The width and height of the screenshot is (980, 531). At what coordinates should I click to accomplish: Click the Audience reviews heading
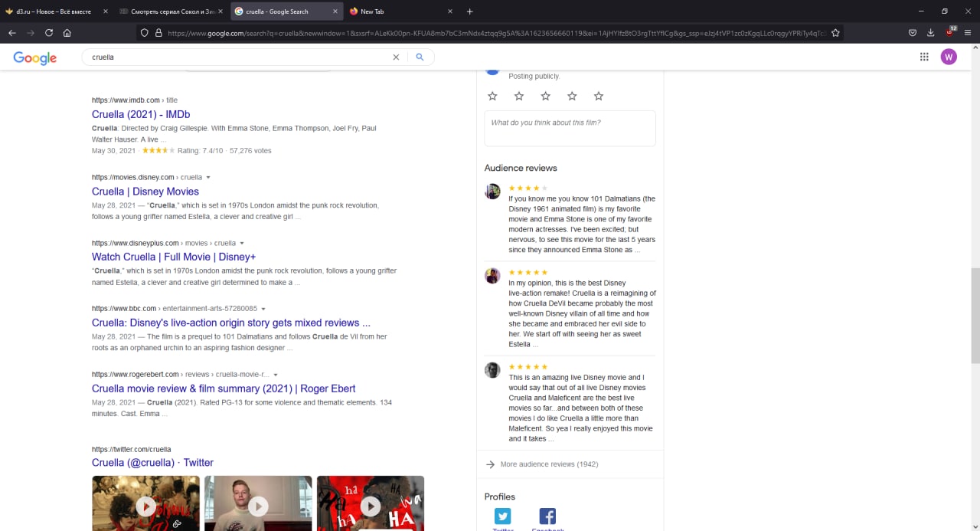click(x=521, y=168)
